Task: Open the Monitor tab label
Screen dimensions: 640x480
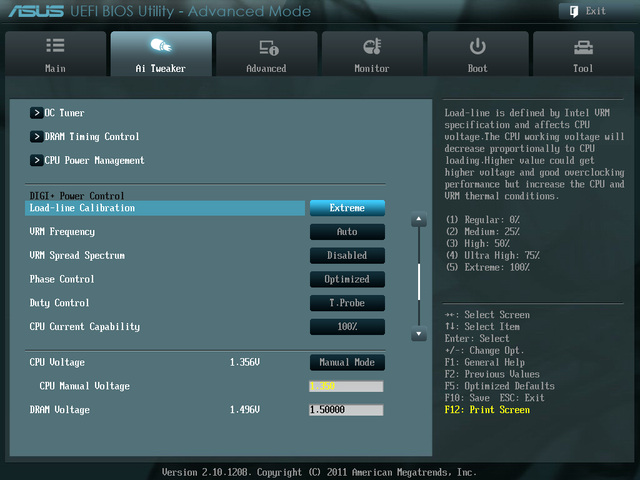Action: (372, 69)
